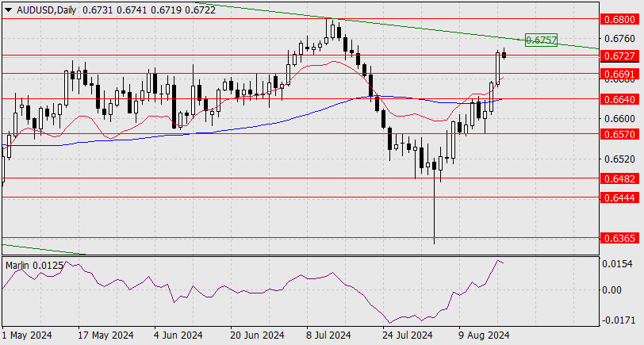This screenshot has width=644, height=345.
Task: Click the 0.6760 price scale value
Action: (x=619, y=39)
